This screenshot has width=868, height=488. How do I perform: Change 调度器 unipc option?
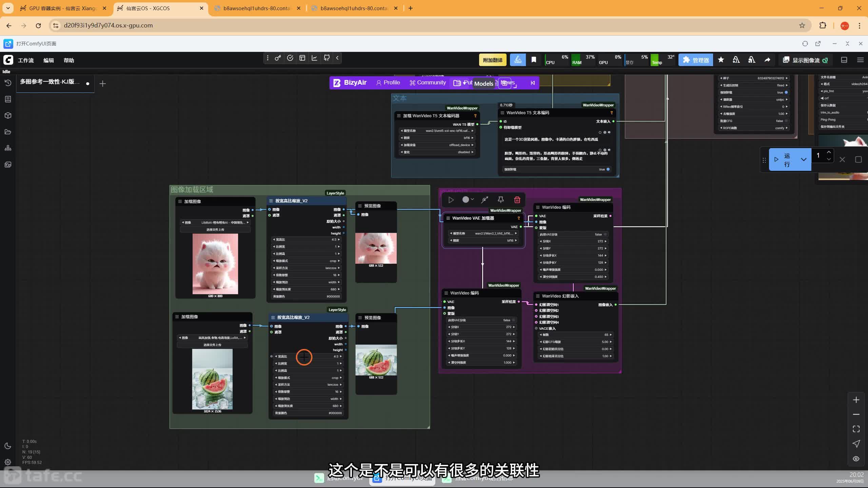(754, 100)
